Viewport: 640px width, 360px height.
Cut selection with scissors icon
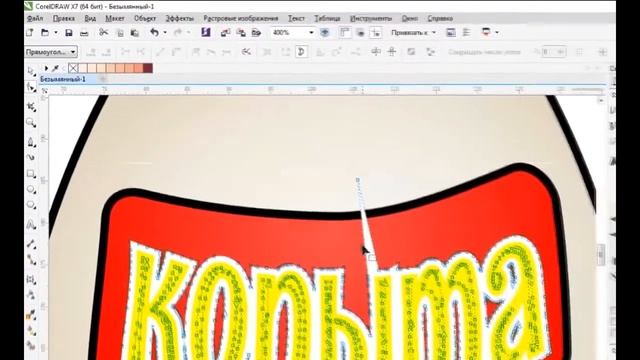104,33
